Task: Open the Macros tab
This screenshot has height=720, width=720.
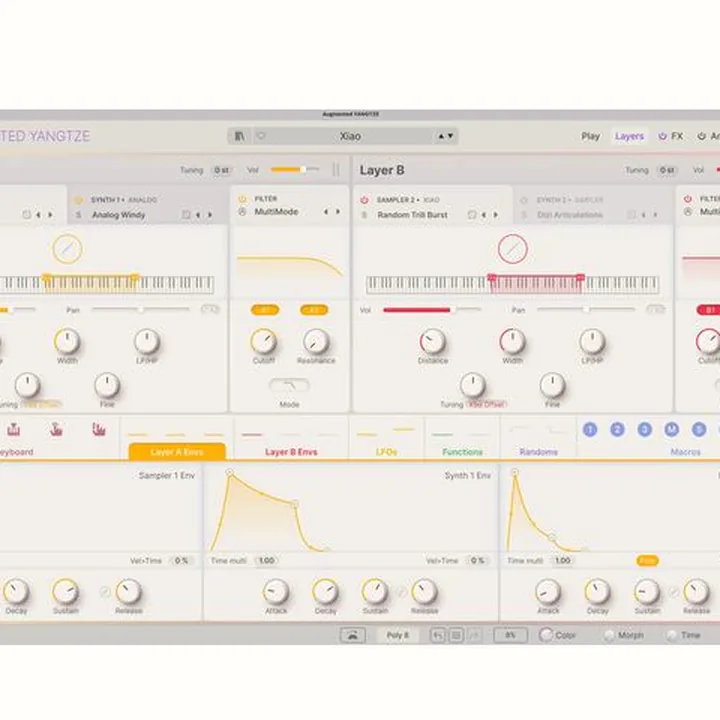Action: point(685,452)
